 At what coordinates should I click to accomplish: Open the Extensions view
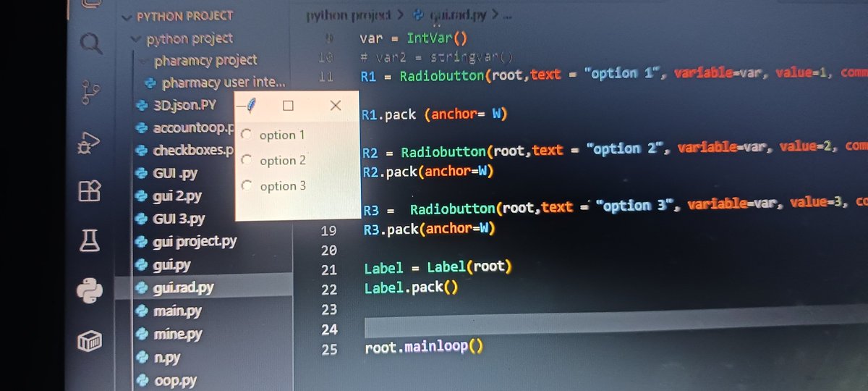pyautogui.click(x=89, y=191)
